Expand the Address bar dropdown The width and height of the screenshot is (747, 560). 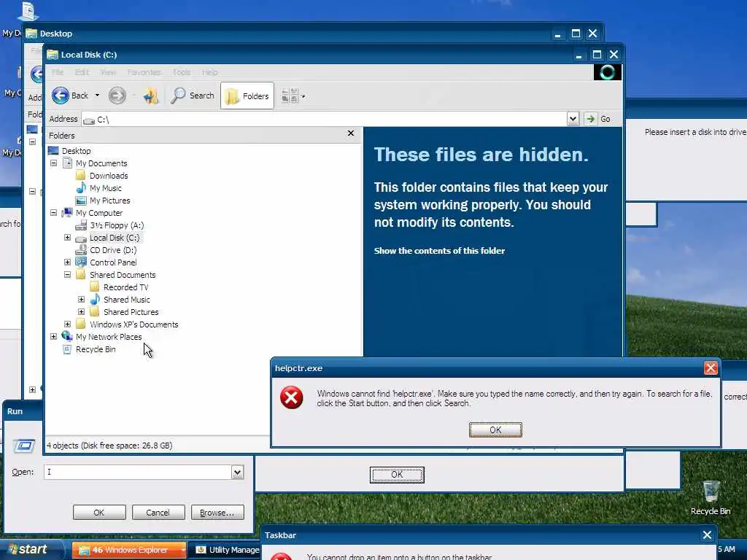[573, 119]
